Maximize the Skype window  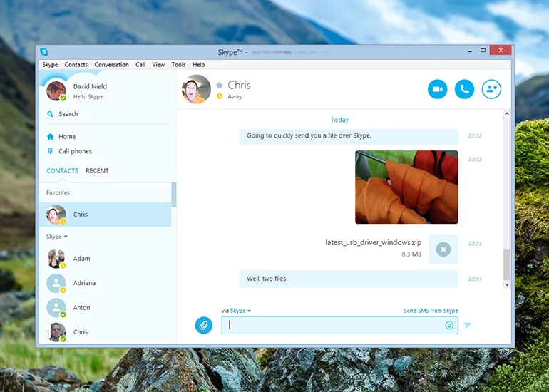tap(483, 51)
